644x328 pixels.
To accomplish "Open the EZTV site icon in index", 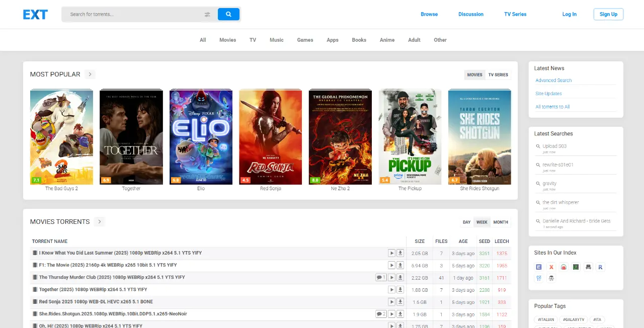I will point(539,278).
